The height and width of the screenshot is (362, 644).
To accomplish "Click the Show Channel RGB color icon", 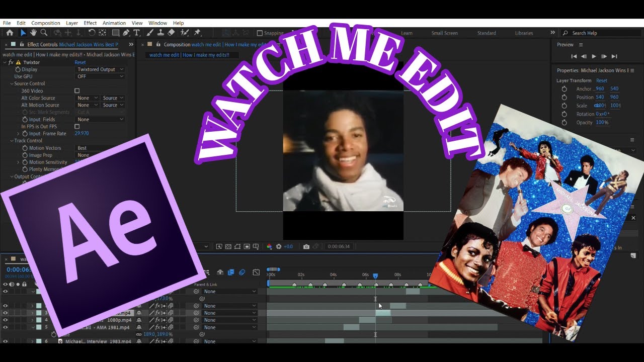I will pyautogui.click(x=269, y=246).
